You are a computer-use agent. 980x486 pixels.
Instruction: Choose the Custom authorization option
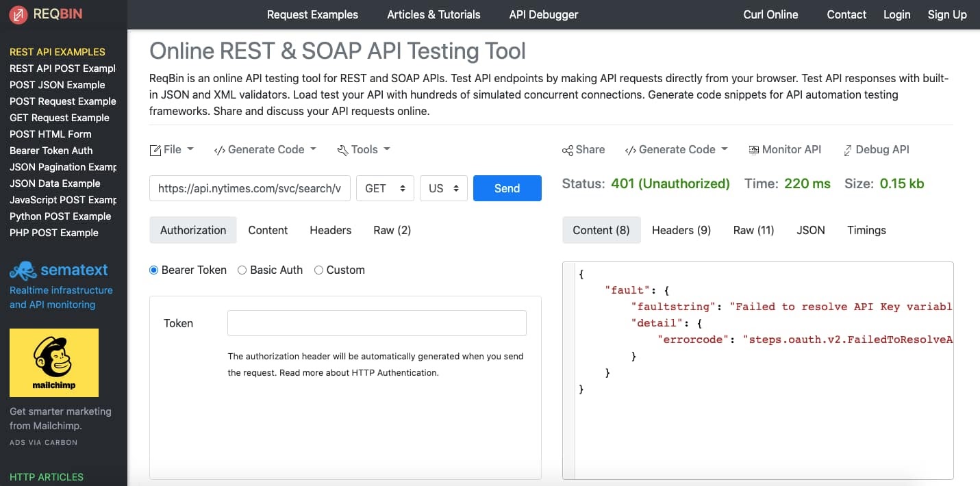click(x=318, y=270)
